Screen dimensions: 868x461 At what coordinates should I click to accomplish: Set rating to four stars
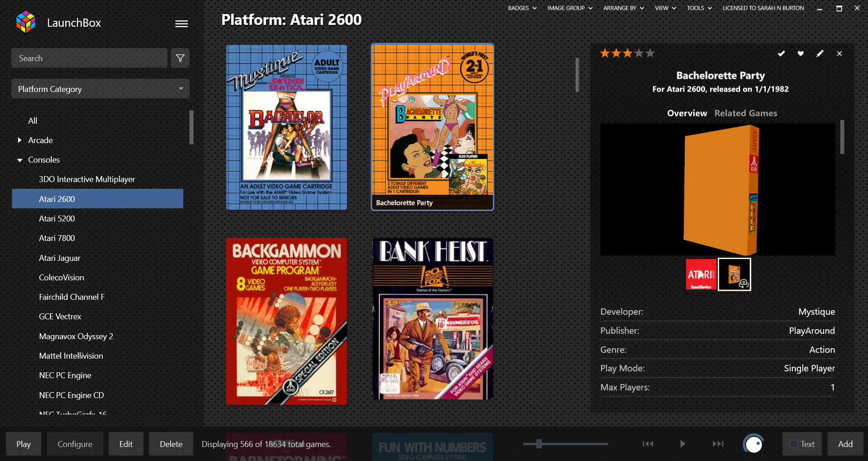point(639,53)
